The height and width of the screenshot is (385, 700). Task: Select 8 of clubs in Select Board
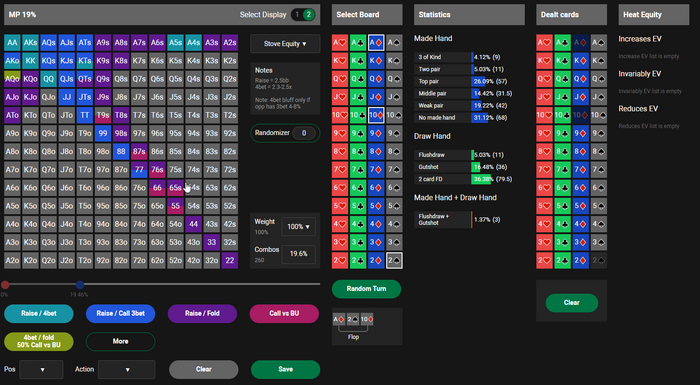[358, 151]
